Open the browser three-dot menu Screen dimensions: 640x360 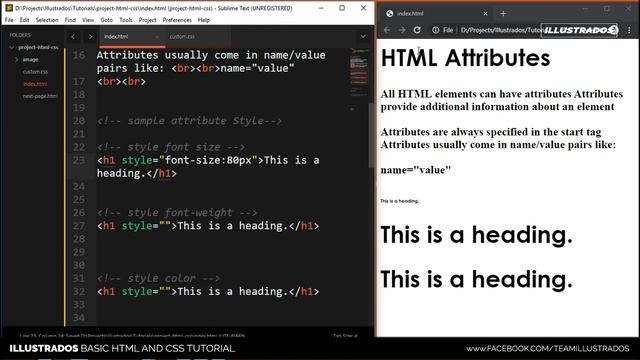(629, 30)
